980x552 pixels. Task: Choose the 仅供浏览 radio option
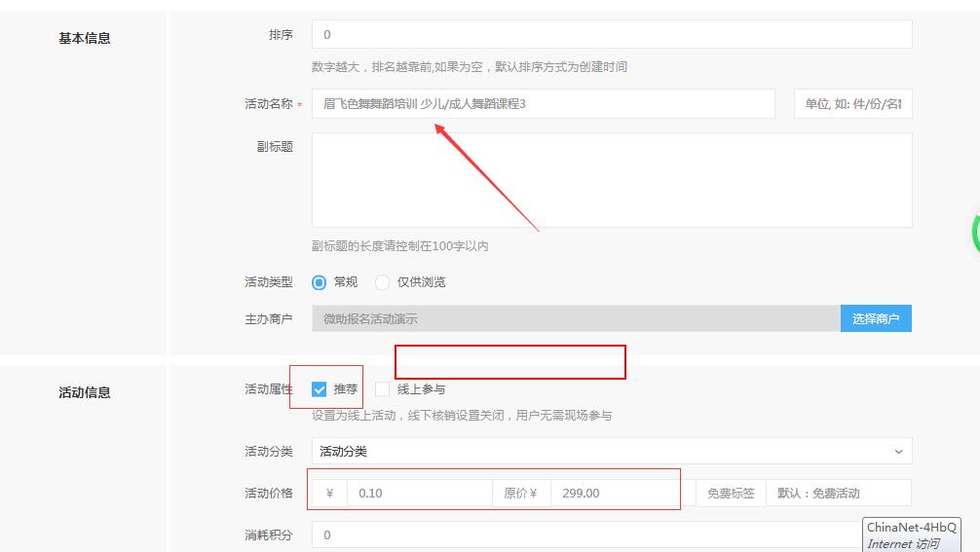383,282
